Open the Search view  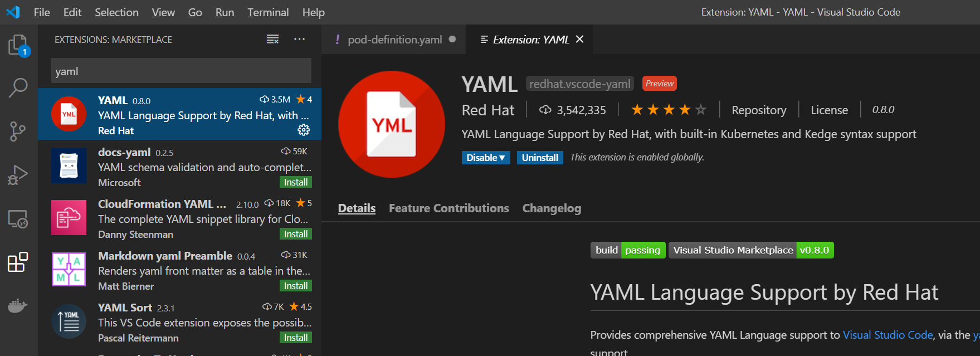pos(18,87)
